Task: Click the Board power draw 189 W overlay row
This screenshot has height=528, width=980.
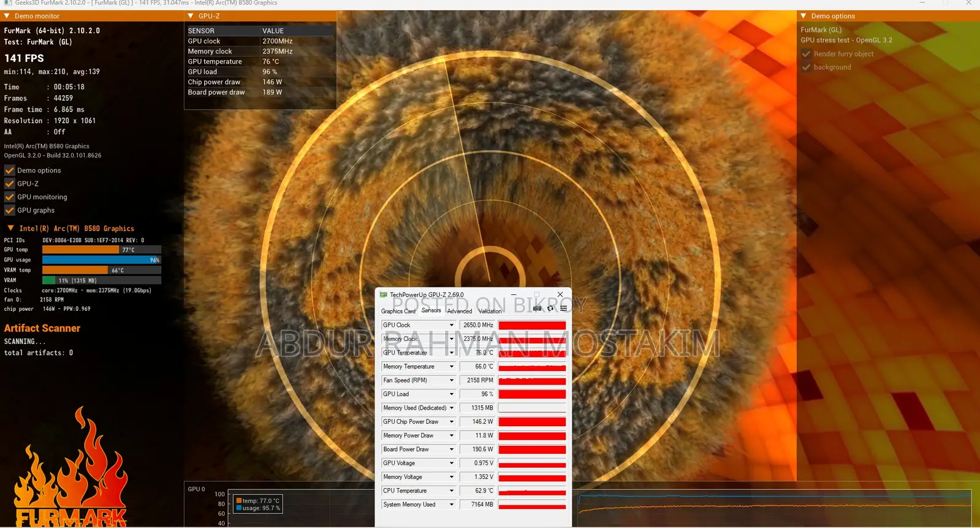Action: [x=260, y=93]
